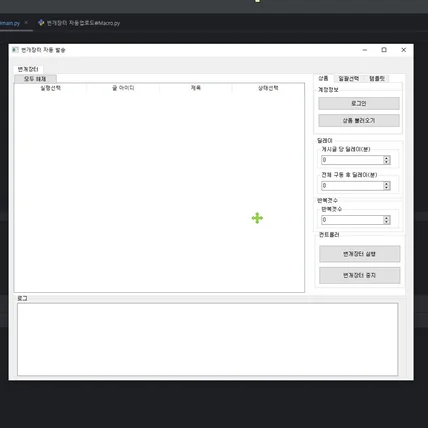Minimize the 번개장터 자동 발송 window

point(365,50)
